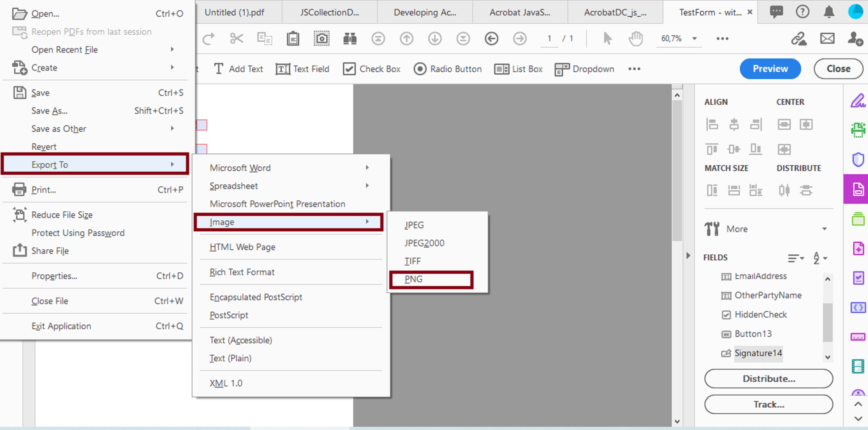The width and height of the screenshot is (868, 430).
Task: Click the page number input field
Action: pyautogui.click(x=549, y=38)
